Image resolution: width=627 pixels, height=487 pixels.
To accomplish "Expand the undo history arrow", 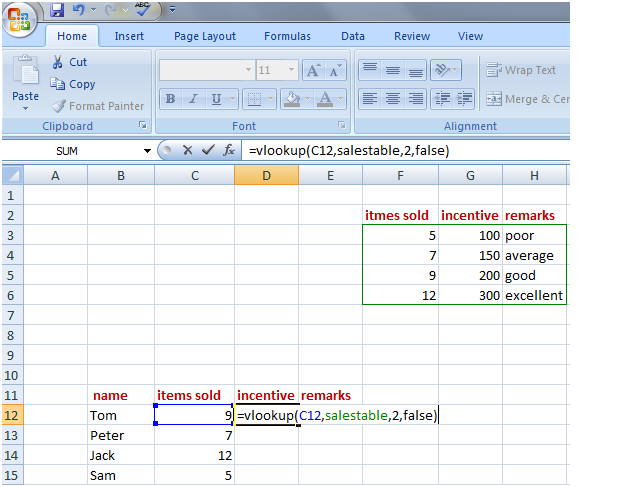I will tap(94, 10).
